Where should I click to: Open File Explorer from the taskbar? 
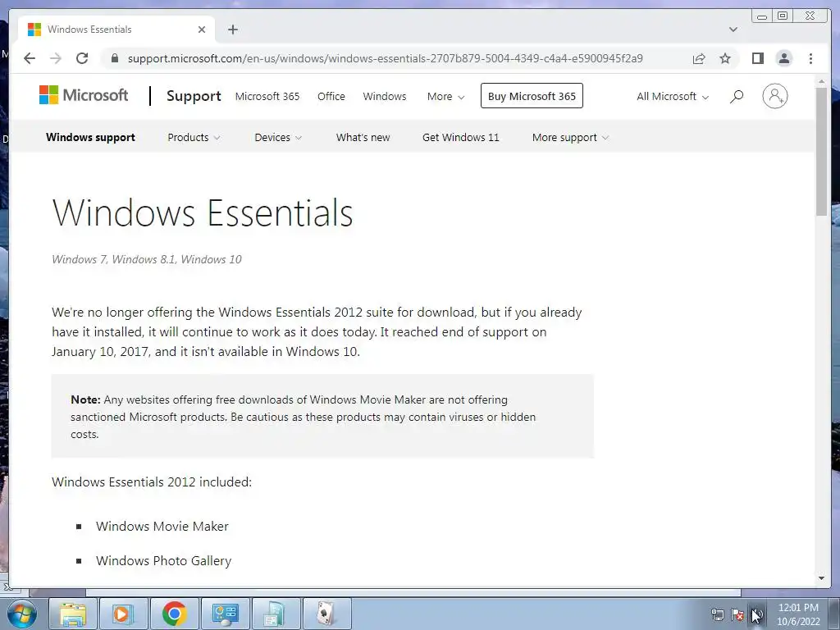(73, 614)
